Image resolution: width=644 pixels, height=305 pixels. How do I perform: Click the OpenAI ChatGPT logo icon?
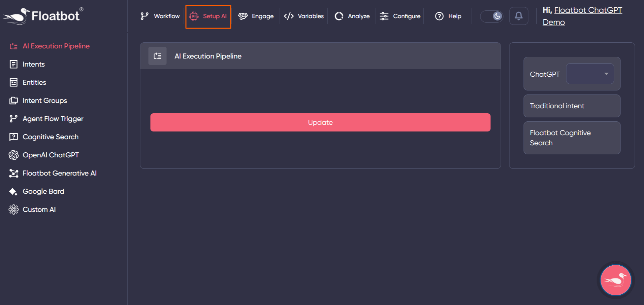[x=13, y=155]
